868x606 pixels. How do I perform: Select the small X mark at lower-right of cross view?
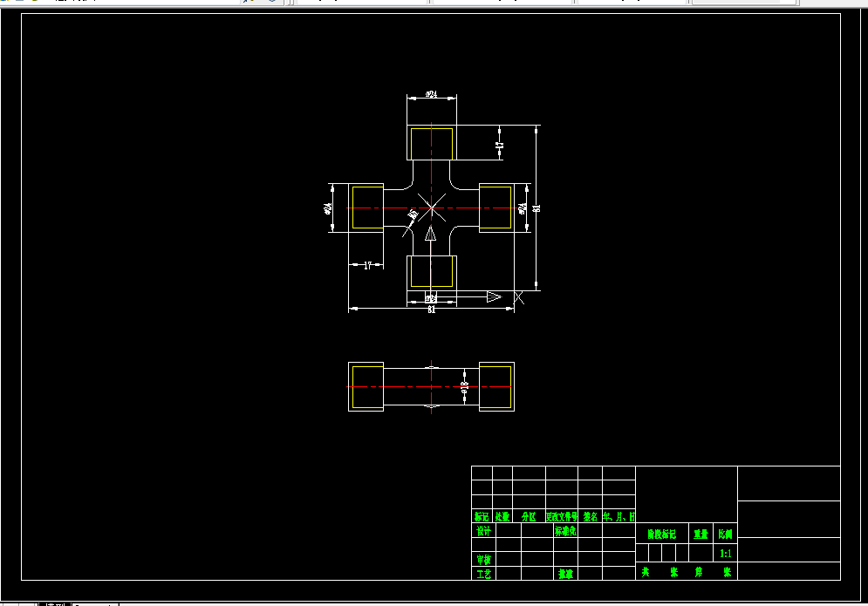(519, 297)
